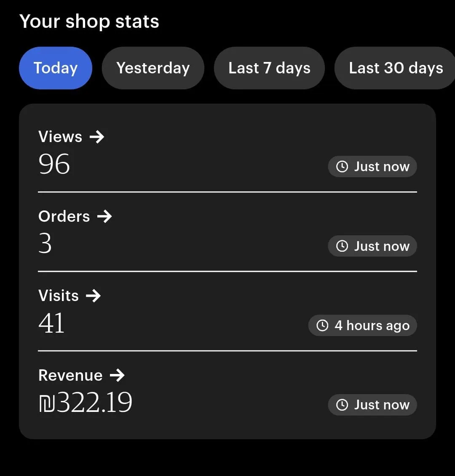Show stats for Last 7 days
The width and height of the screenshot is (455, 476).
click(269, 68)
